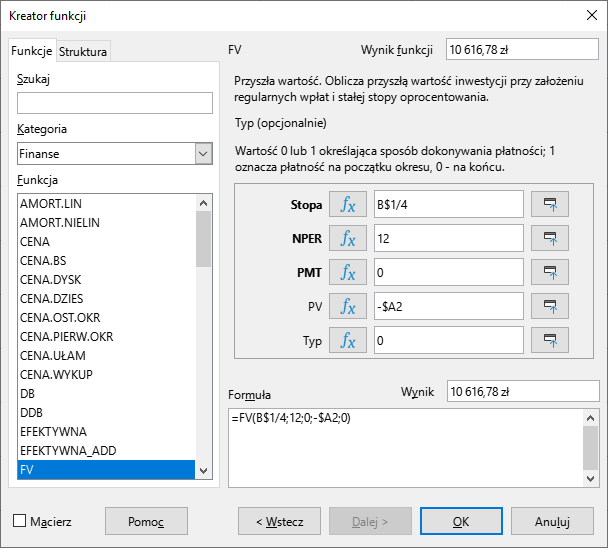
Task: Click the shrink range selector for Stopa
Action: click(x=549, y=204)
